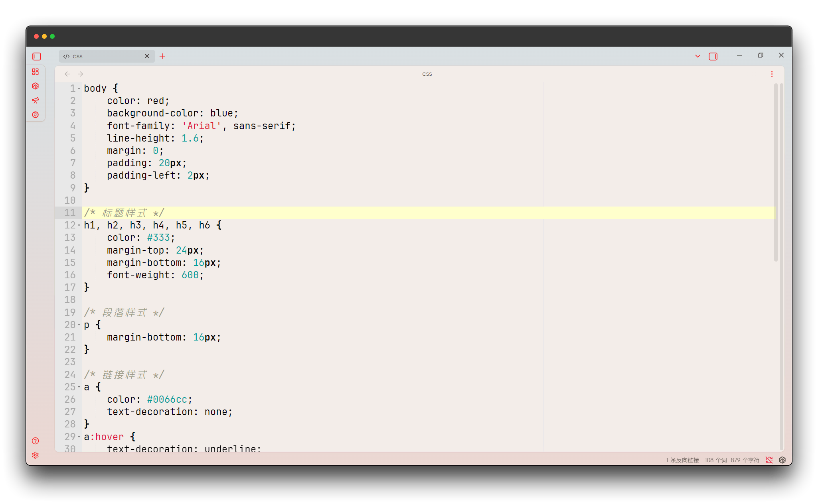818x504 pixels.
Task: Open the tab list chevron dropdown
Action: [x=697, y=56]
